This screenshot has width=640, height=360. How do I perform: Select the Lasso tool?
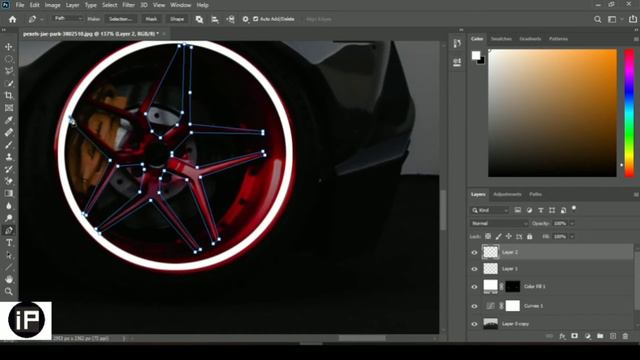tap(9, 71)
